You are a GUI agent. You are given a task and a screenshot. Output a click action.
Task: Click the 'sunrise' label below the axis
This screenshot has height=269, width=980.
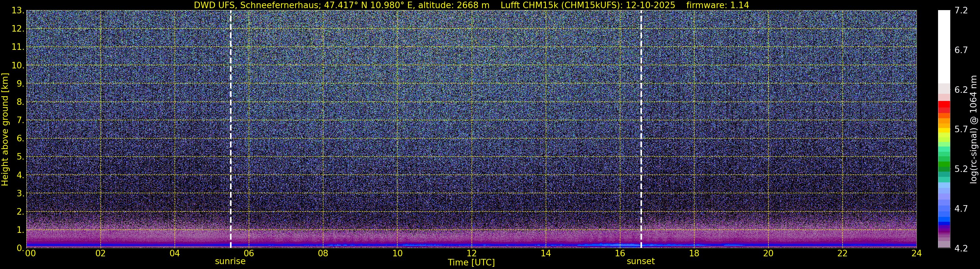click(x=230, y=262)
